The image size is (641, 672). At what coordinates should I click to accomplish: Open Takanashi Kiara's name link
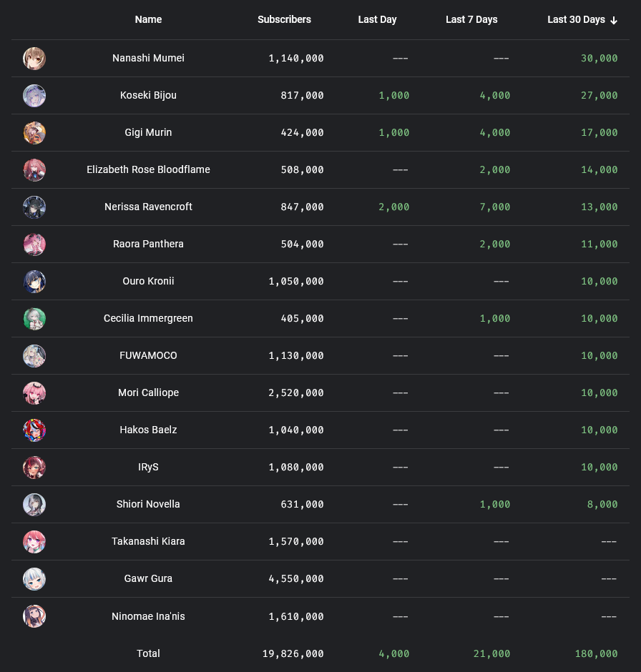(148, 542)
